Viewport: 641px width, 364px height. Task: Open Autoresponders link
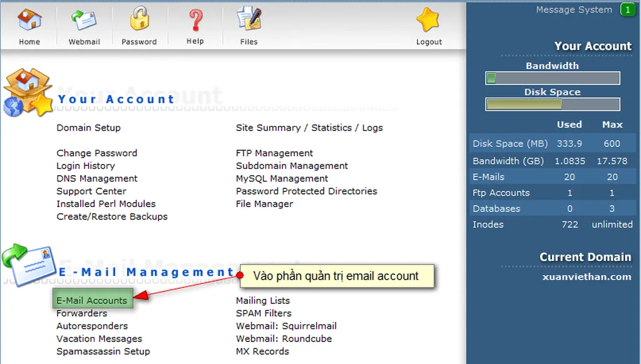(x=92, y=326)
